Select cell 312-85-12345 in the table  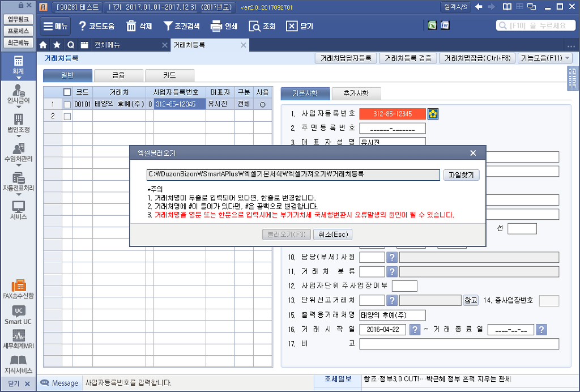pos(180,104)
